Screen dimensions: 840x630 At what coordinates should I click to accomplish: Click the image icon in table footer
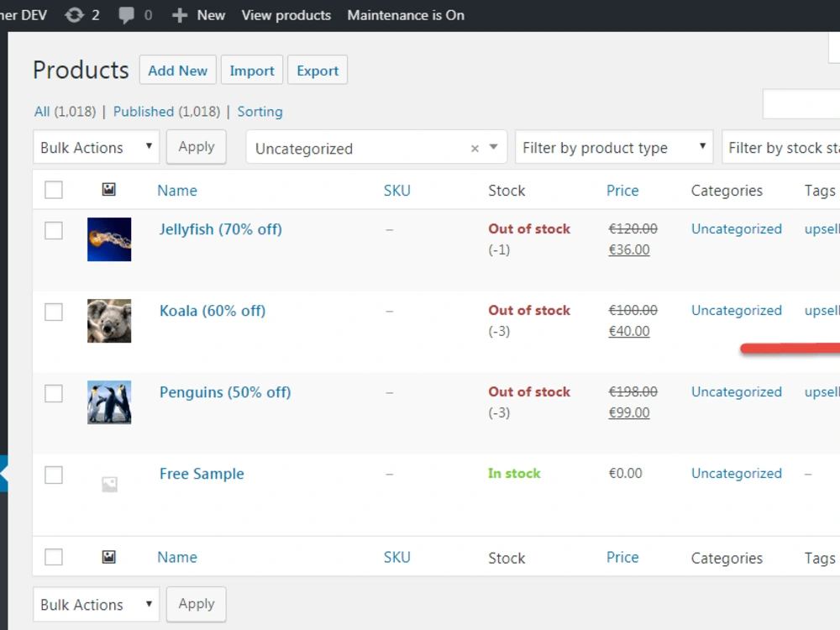(x=108, y=557)
